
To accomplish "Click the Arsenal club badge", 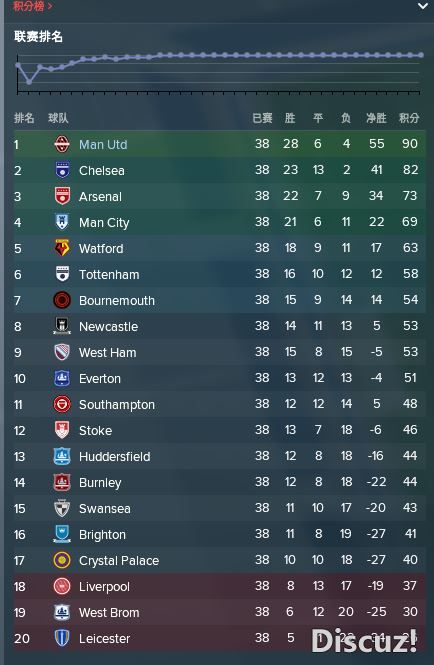I will pyautogui.click(x=62, y=196).
